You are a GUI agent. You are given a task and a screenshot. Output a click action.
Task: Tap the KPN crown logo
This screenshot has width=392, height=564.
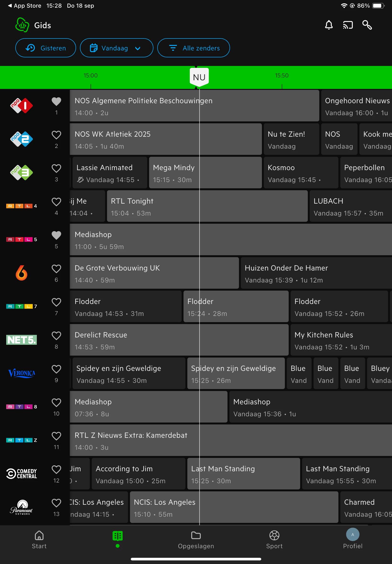[22, 25]
